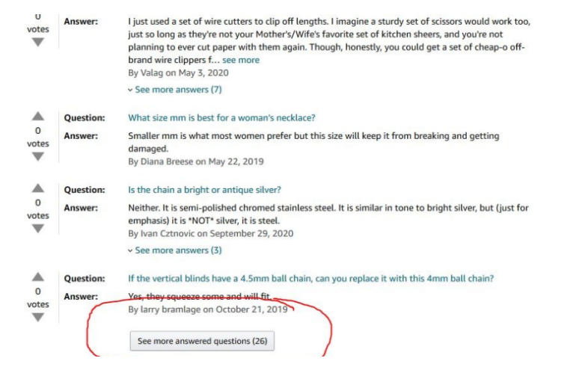Screen dimensions: 588x373
Task: Downvote the bright or antique silver question
Action: pyautogui.click(x=37, y=229)
